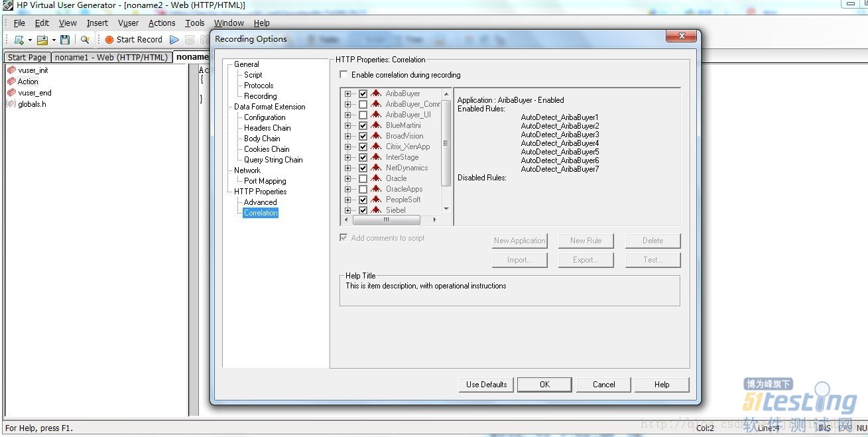Click the application list horizontal scrollbar thumb
Viewport: 868px width, 437px height.
(385, 219)
